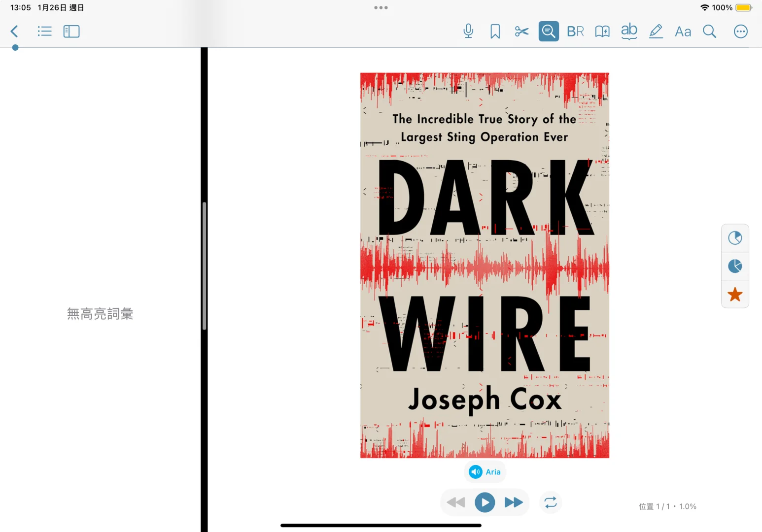Image resolution: width=762 pixels, height=532 pixels.
Task: Toggle the sidebar panel icon
Action: 71,32
